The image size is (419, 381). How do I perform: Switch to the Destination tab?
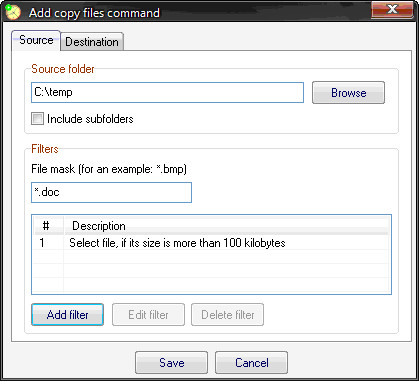point(92,42)
